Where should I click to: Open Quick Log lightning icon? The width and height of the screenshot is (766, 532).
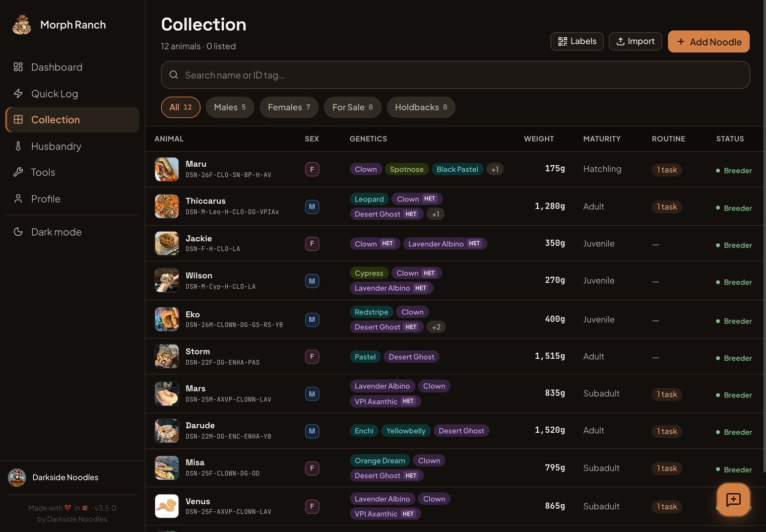click(18, 94)
